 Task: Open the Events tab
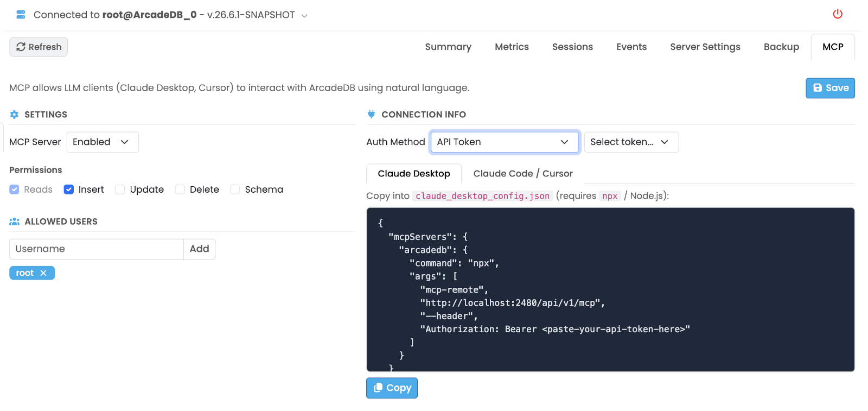click(x=631, y=47)
